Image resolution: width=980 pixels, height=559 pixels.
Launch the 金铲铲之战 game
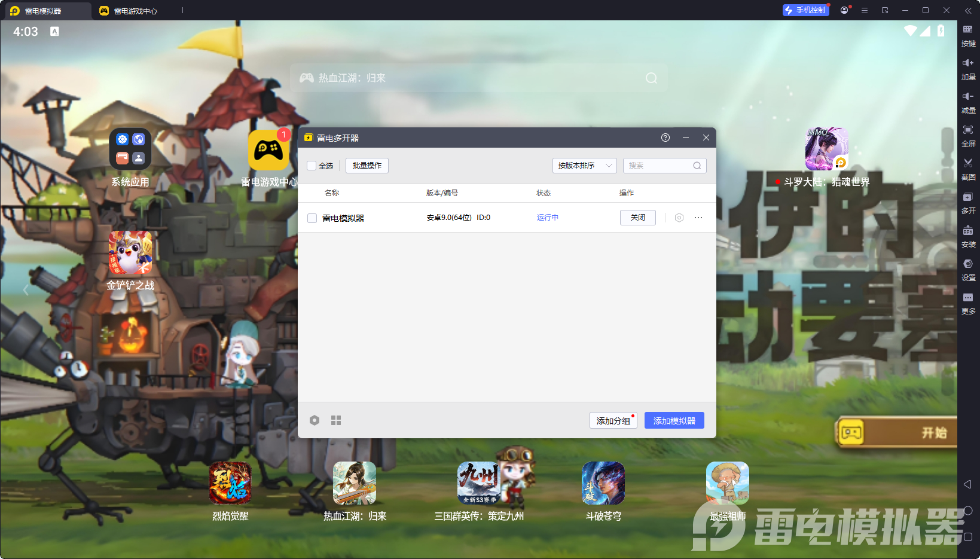(x=130, y=252)
